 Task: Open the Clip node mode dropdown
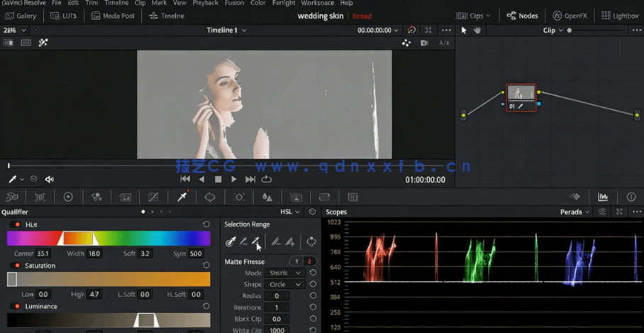coord(552,30)
